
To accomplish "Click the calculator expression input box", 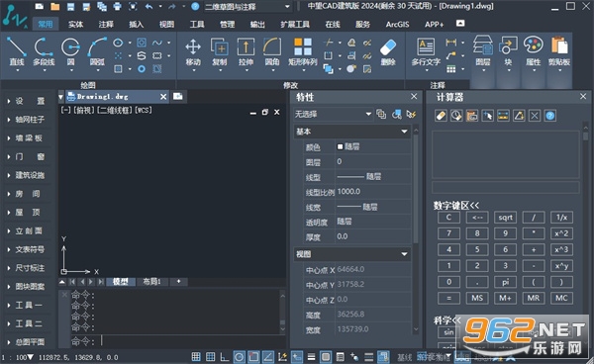I will coord(505,187).
